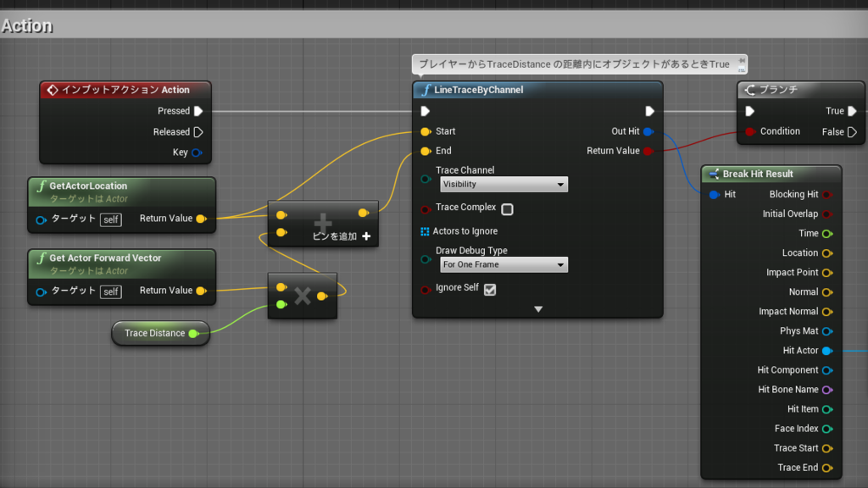
Task: Click add node vector output pin
Action: (363, 213)
